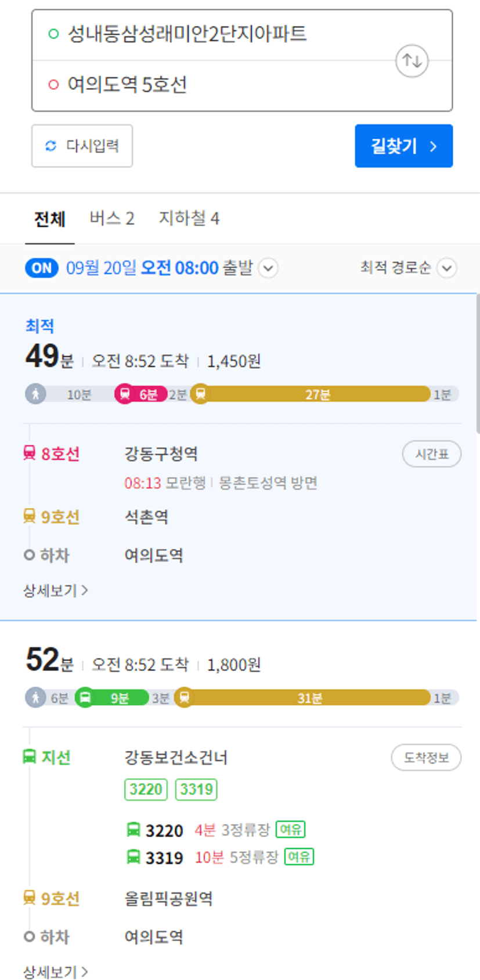The height and width of the screenshot is (980, 480).
Task: Expand 상세보기 for the 52분 route
Action: click(x=55, y=971)
